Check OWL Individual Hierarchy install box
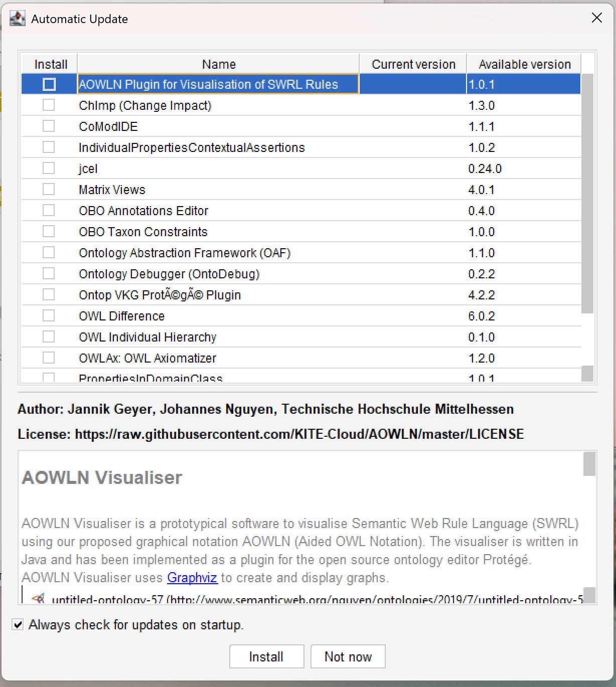The image size is (616, 687). tap(49, 337)
